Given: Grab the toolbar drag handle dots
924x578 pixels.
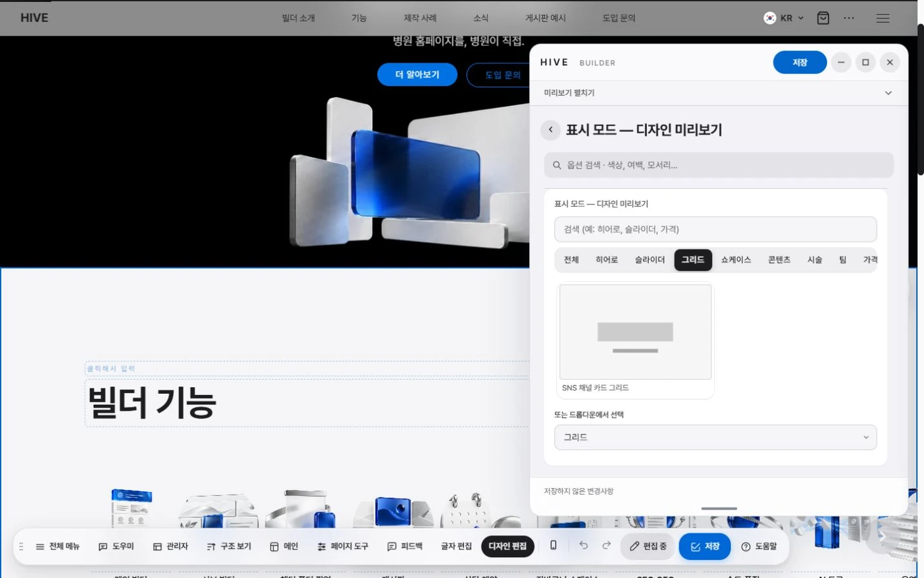Looking at the screenshot, I should (21, 546).
